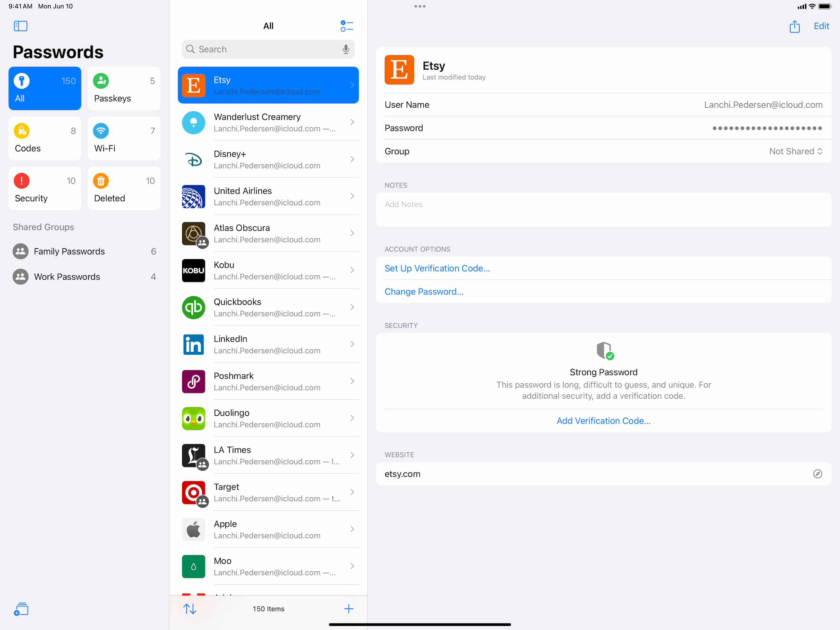Open the Not Shared group dropdown
840x630 pixels.
tap(795, 151)
